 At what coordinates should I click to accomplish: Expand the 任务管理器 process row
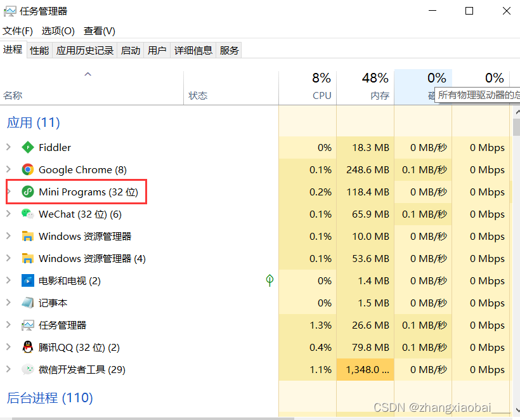click(9, 325)
